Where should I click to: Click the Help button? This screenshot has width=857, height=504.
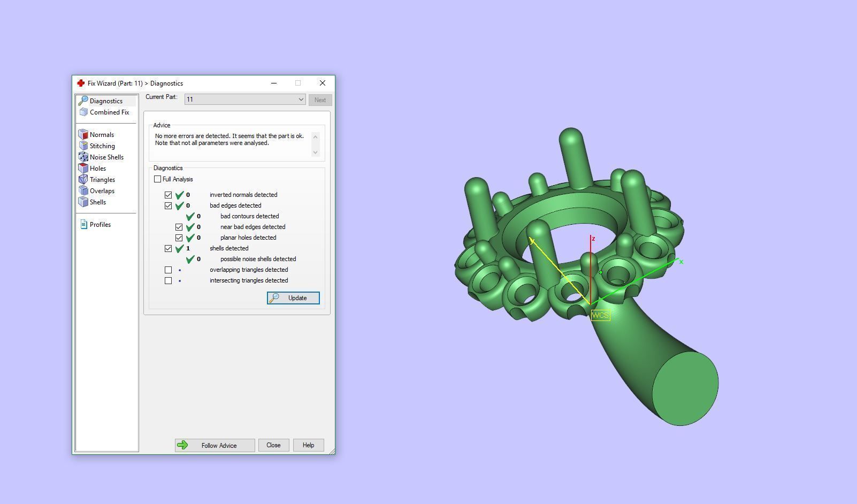(x=308, y=445)
